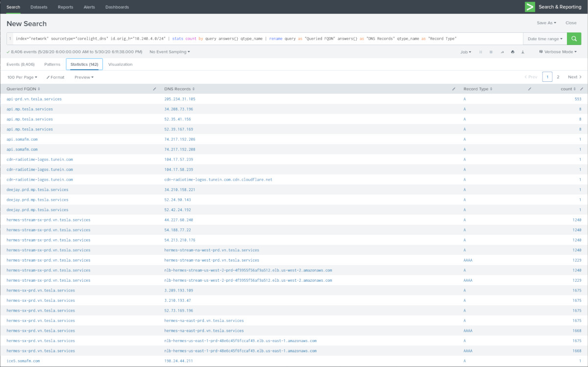Viewport: 588px width, 367px height.
Task: Close the New Search view
Action: pyautogui.click(x=571, y=23)
